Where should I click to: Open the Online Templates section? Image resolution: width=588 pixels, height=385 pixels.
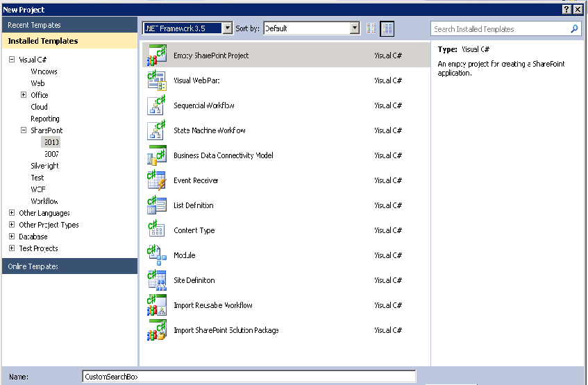pyautogui.click(x=69, y=266)
